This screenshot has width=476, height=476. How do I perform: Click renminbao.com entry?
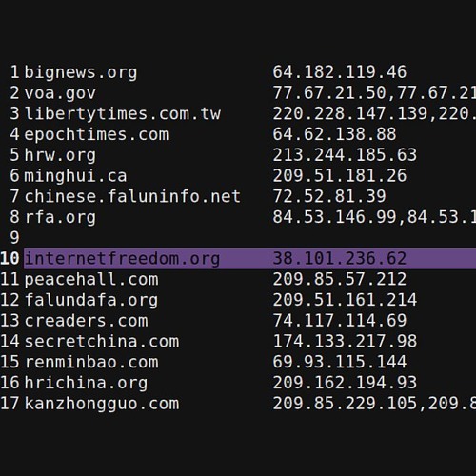[x=91, y=362]
